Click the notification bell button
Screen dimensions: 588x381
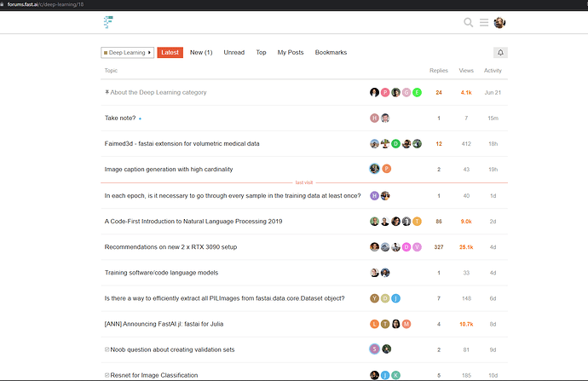click(x=500, y=53)
